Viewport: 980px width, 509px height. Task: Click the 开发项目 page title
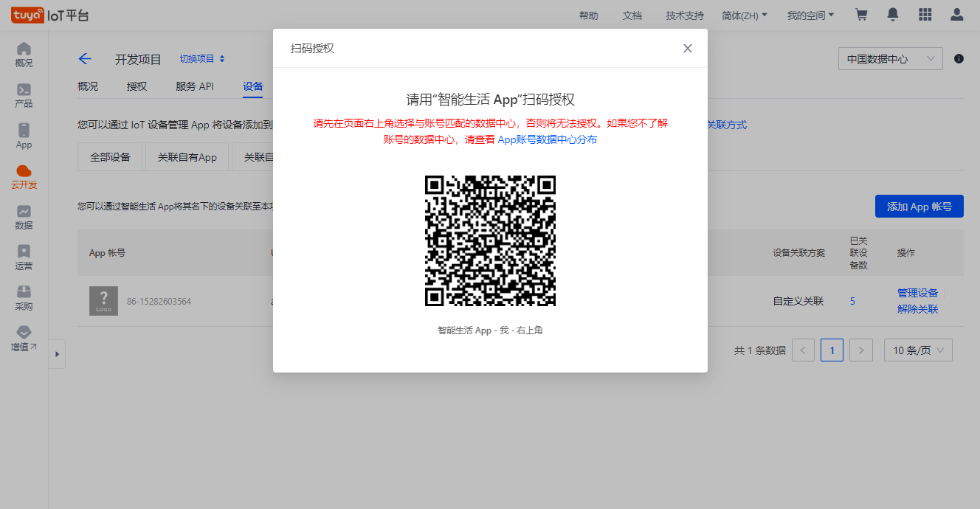(138, 59)
